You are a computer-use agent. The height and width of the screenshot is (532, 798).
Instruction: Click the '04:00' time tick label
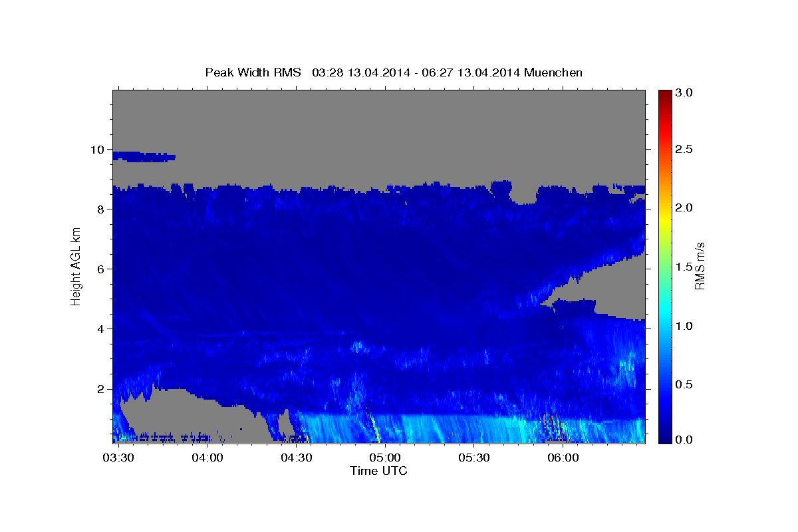point(207,458)
